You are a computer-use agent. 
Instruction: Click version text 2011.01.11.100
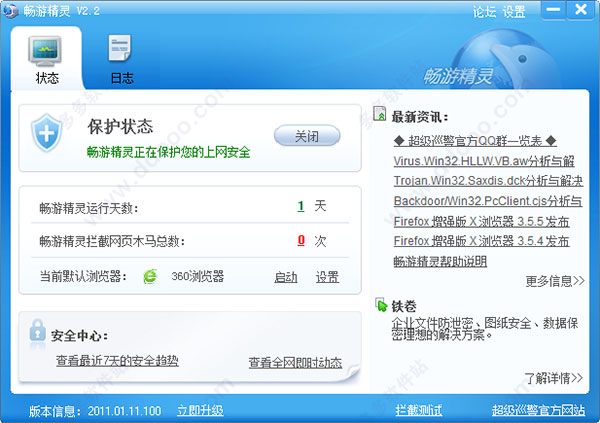(x=124, y=411)
